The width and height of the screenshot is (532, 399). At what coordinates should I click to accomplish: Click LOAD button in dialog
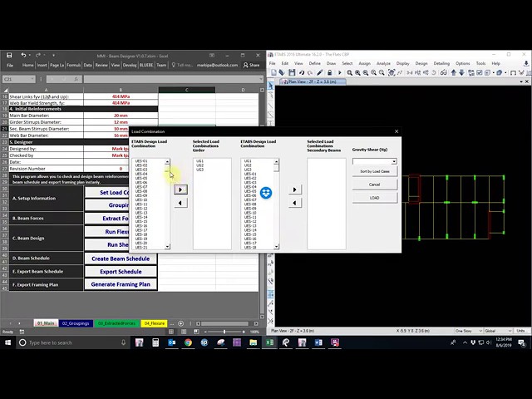[x=375, y=198]
